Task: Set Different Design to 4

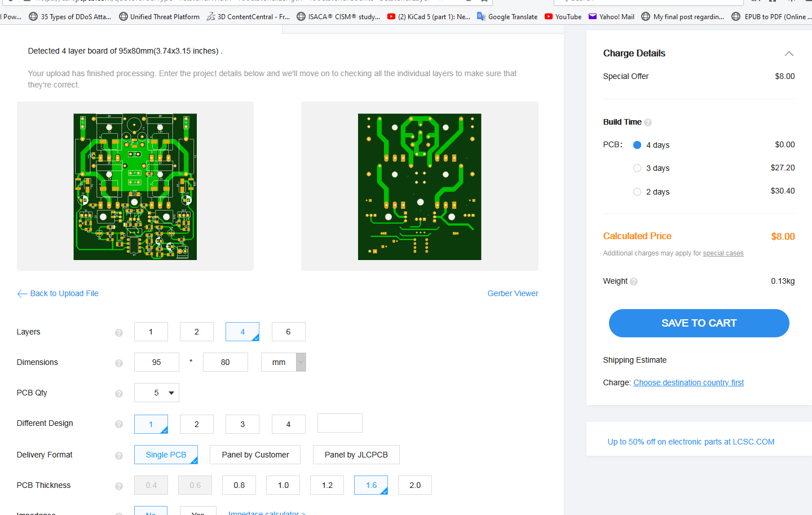Action: [x=289, y=424]
